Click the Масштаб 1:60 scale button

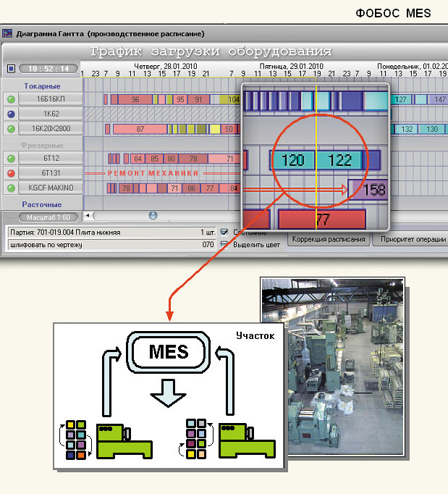coord(48,217)
